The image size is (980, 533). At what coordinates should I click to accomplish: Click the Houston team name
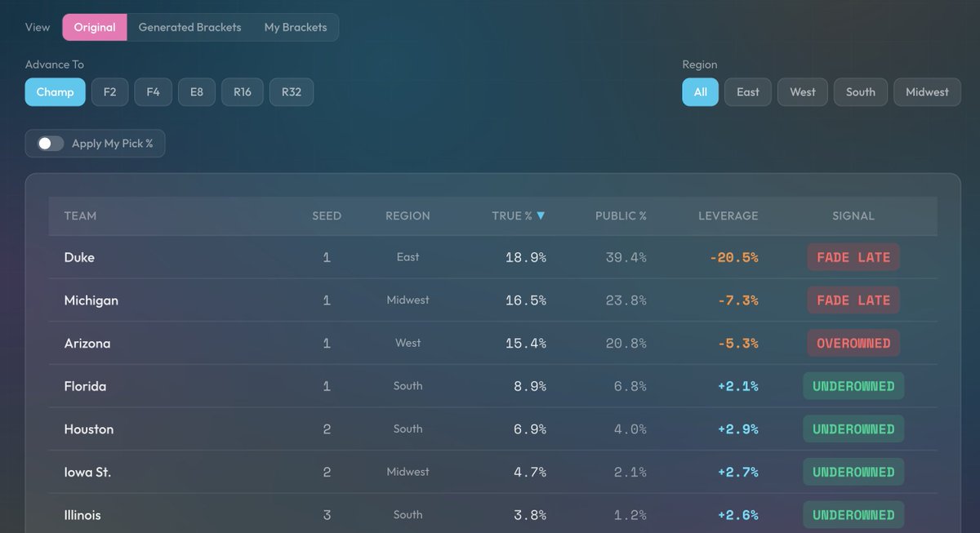click(x=88, y=429)
